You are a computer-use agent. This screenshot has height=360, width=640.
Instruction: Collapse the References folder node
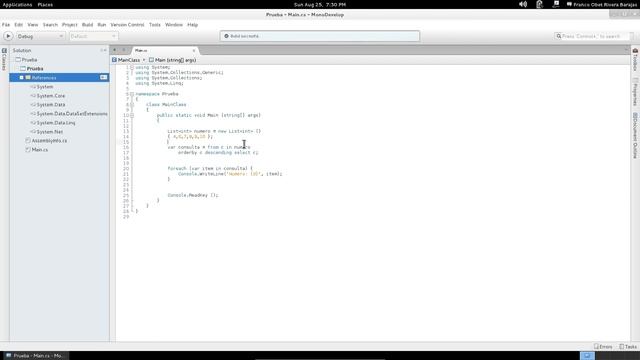tap(22, 78)
